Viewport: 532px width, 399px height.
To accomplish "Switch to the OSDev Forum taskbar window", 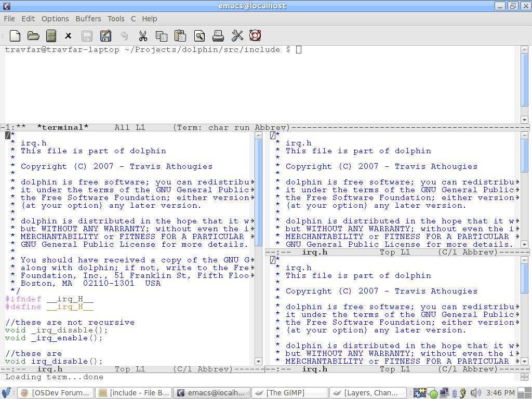I will tap(56, 393).
